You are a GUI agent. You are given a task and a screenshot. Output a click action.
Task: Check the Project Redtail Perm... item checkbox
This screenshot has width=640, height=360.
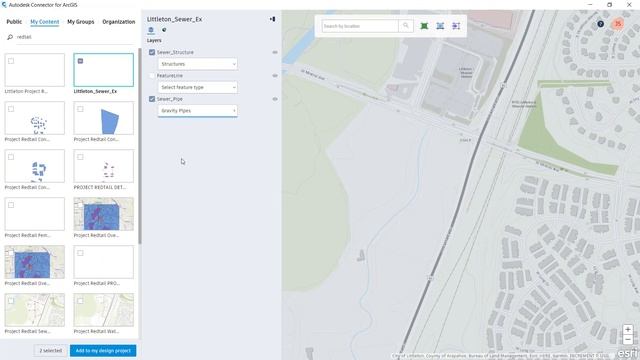(x=11, y=205)
